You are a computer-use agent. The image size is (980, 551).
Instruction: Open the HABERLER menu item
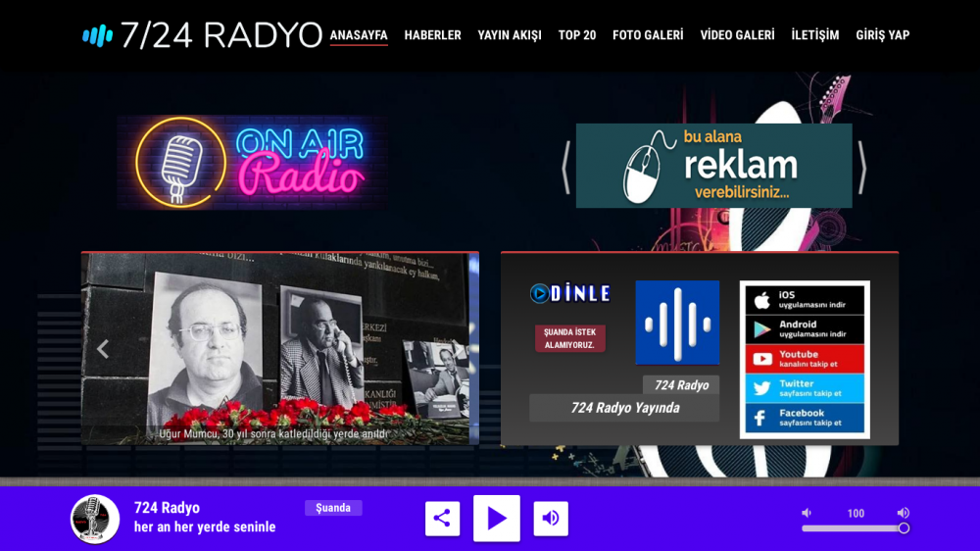tap(432, 35)
